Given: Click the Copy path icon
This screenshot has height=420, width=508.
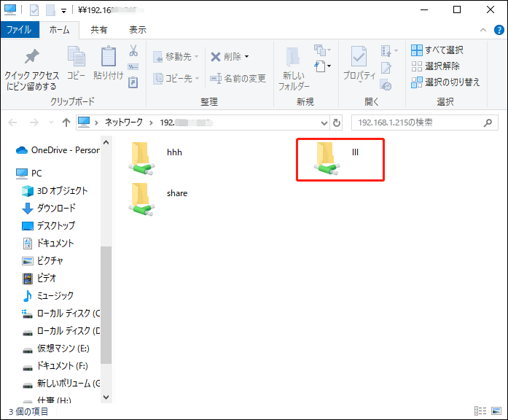Looking at the screenshot, I should click(133, 67).
